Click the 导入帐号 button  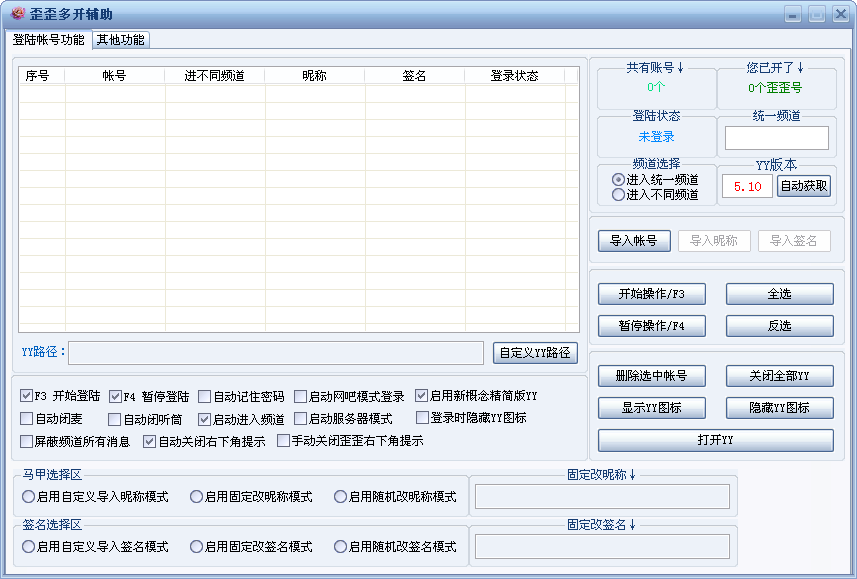[634, 241]
